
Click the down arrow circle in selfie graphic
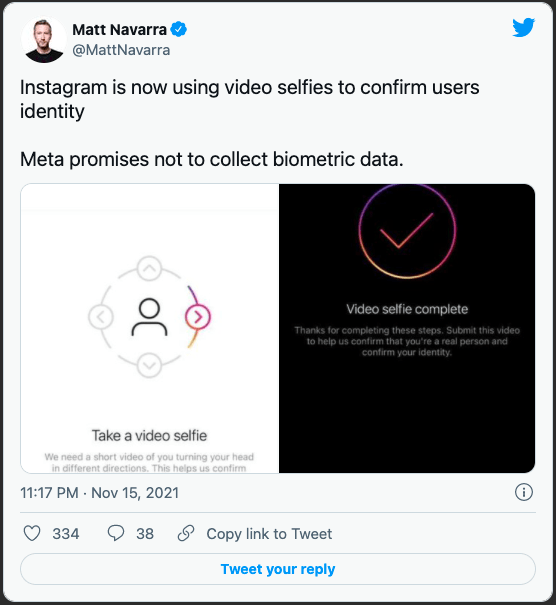(149, 365)
